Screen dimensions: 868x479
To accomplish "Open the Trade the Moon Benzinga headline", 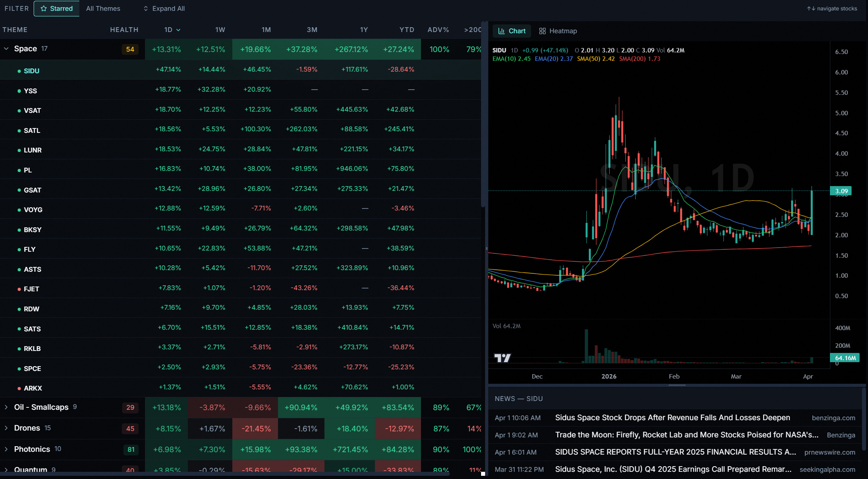I will click(x=686, y=435).
